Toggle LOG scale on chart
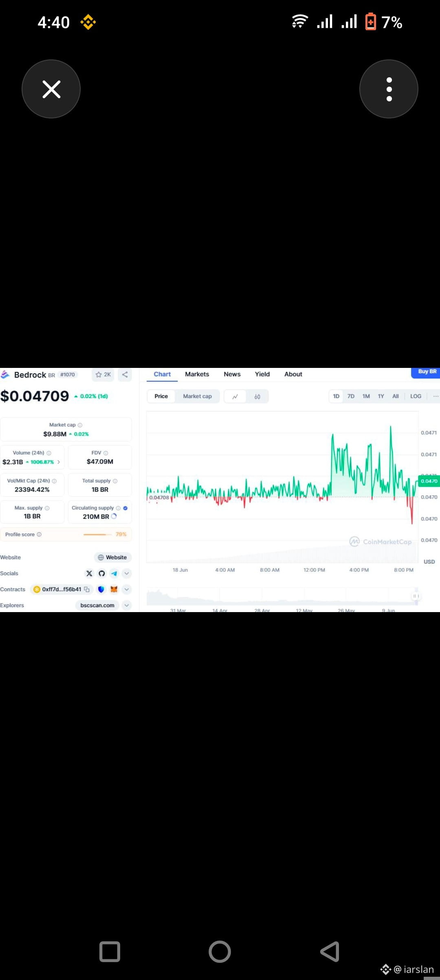 tap(416, 396)
